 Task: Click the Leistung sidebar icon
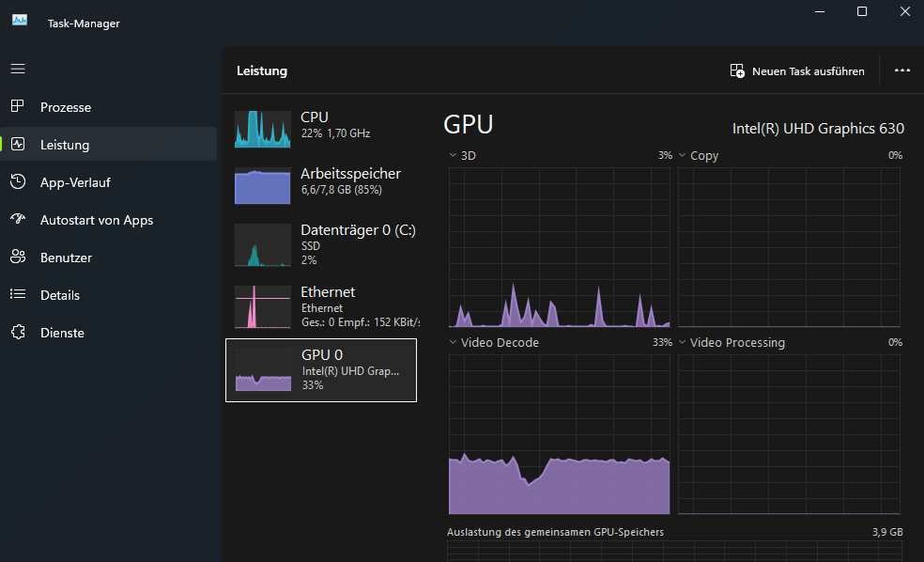click(18, 144)
